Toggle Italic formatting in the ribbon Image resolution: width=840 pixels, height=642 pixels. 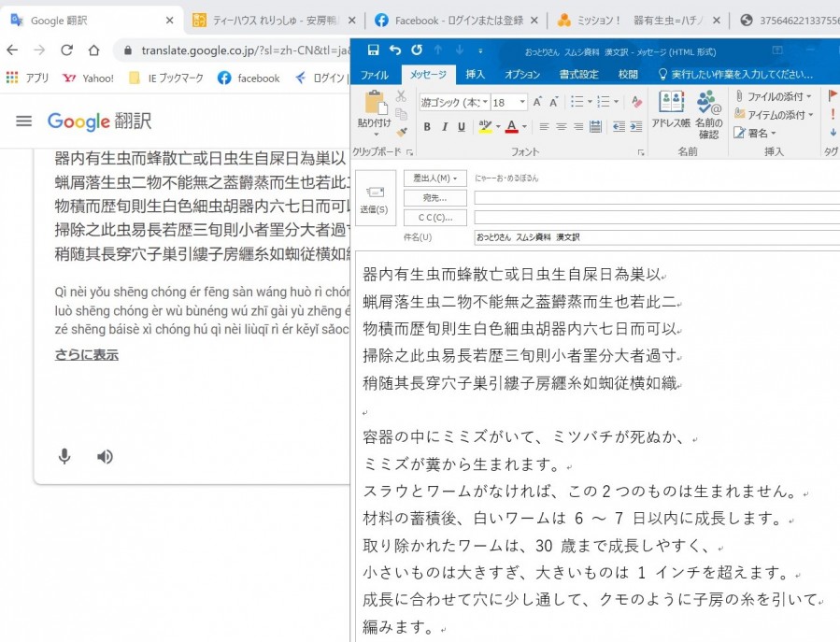pos(445,127)
